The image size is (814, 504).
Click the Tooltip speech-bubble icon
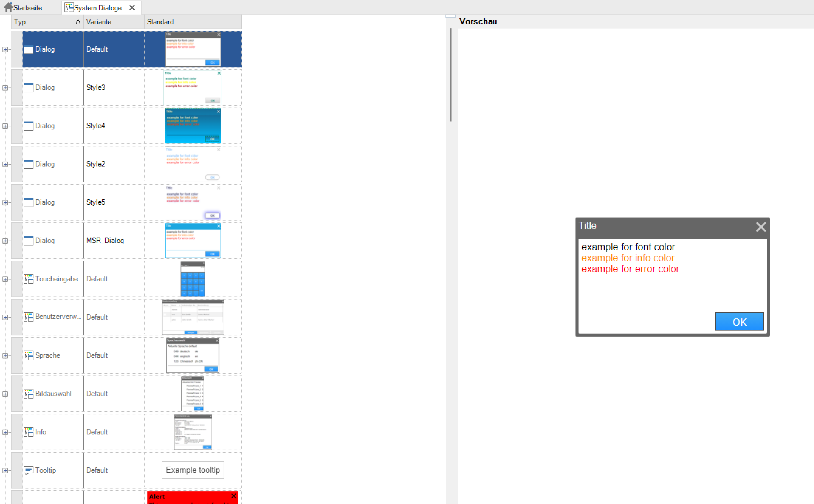click(x=29, y=470)
